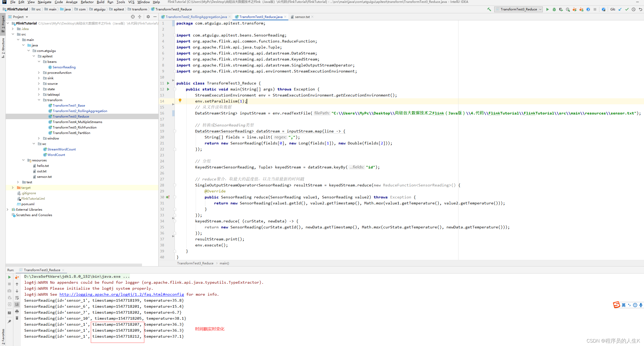Run with Coverage shield icon
The width and height of the screenshot is (644, 346).
561,9
